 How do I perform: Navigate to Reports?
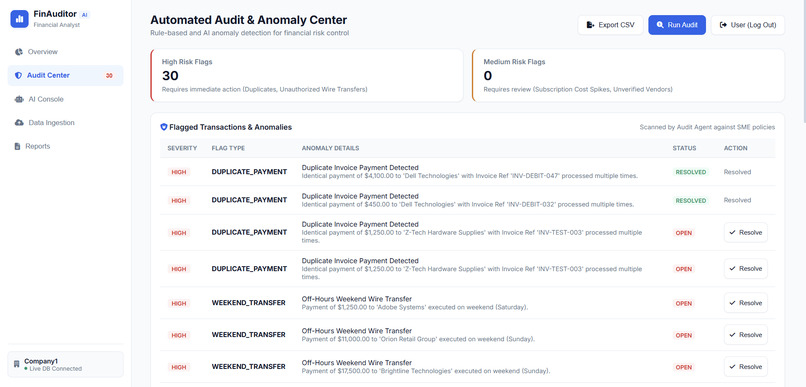[x=65, y=146]
